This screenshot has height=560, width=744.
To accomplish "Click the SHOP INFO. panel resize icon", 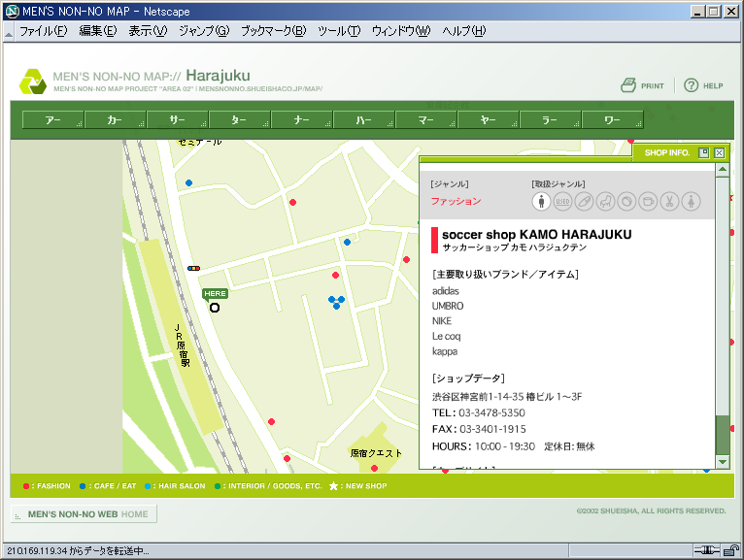I will (703, 152).
